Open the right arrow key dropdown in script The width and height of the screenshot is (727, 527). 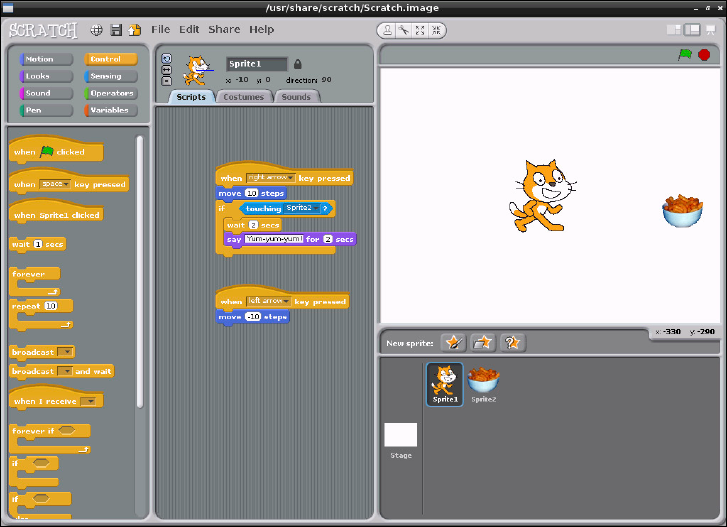pos(287,178)
